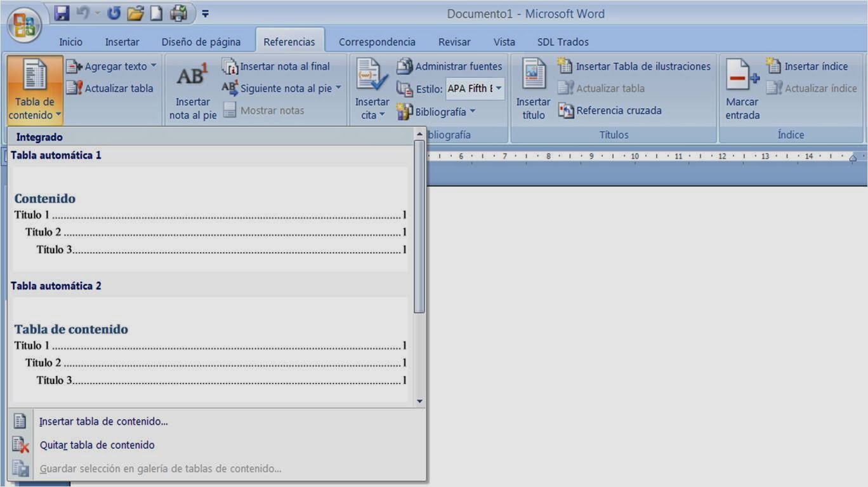Click the Títulos group label
The width and height of the screenshot is (868, 487).
(614, 135)
